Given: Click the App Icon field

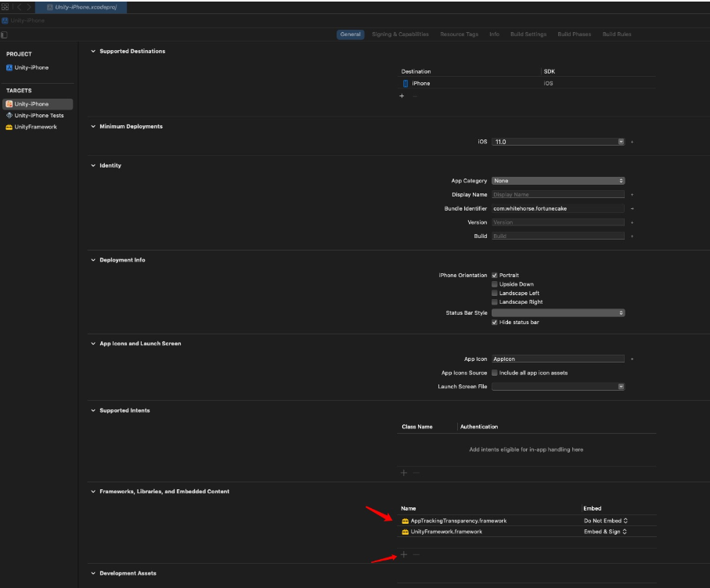Looking at the screenshot, I should (x=558, y=359).
